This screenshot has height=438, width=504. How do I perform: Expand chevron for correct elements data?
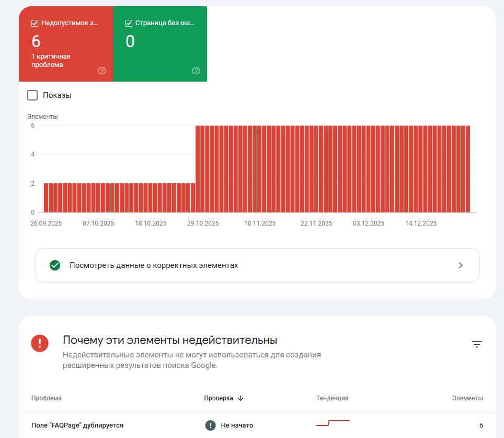[x=461, y=265]
